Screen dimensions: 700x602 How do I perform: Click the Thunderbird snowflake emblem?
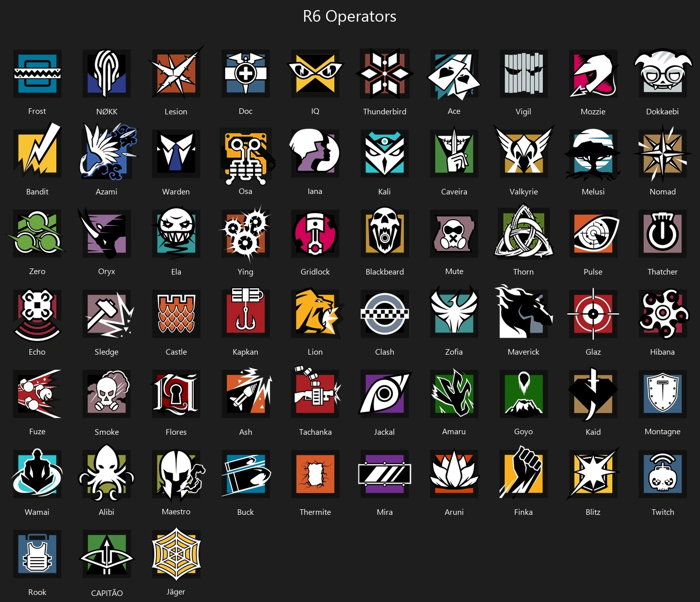pyautogui.click(x=385, y=74)
